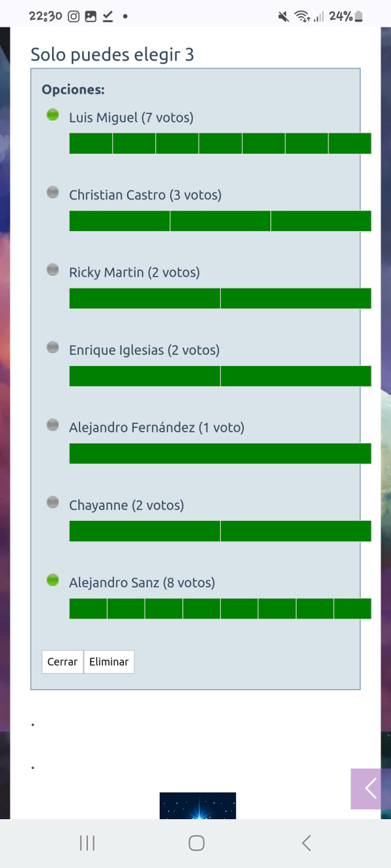Tap the gallery image notification icon
The image size is (391, 868).
coord(91,17)
